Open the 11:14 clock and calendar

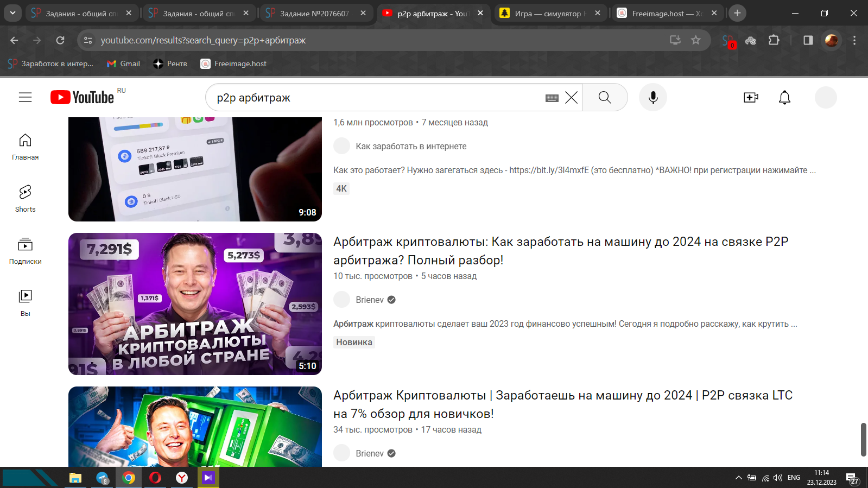pos(821,478)
